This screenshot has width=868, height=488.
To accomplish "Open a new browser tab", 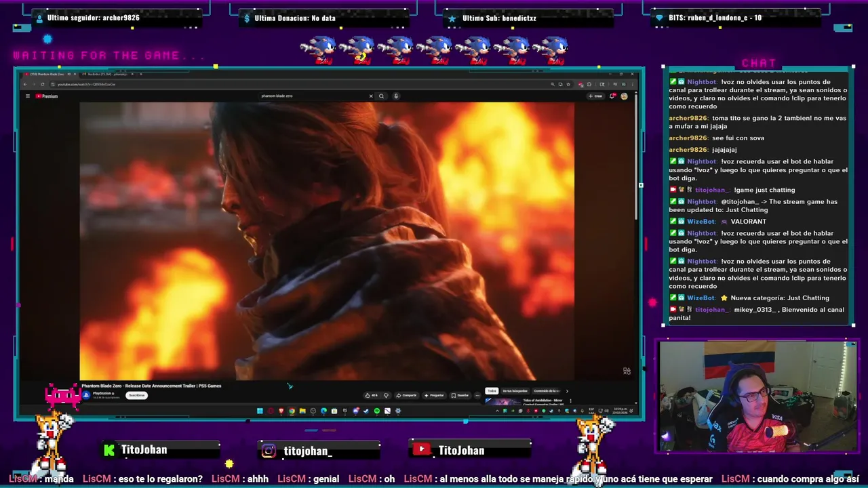I will tap(141, 74).
